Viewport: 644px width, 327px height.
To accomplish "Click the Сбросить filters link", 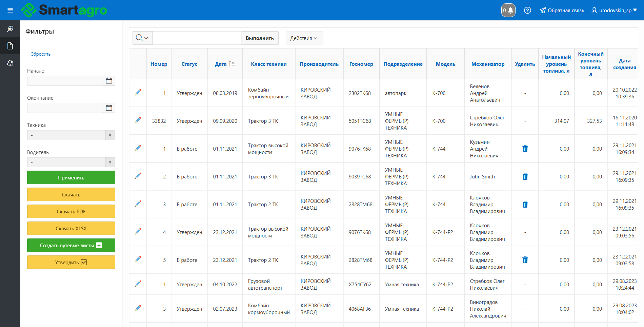I will [x=40, y=54].
